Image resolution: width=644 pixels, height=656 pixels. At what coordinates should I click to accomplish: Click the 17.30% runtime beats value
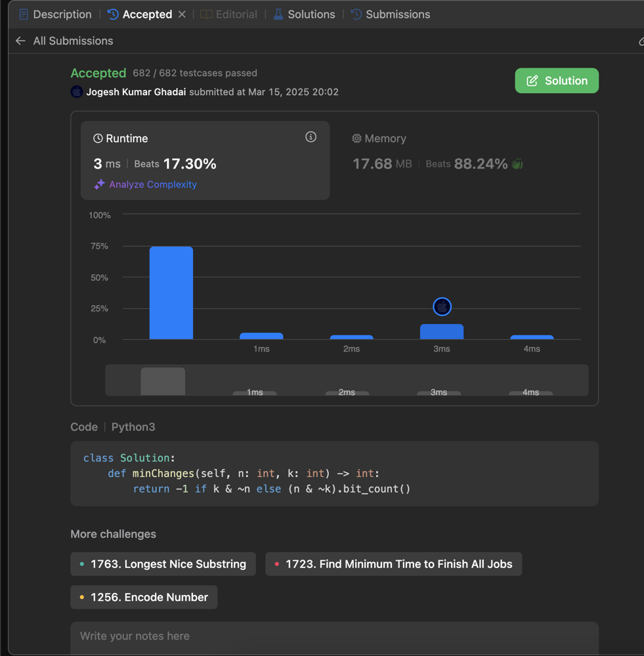(190, 163)
